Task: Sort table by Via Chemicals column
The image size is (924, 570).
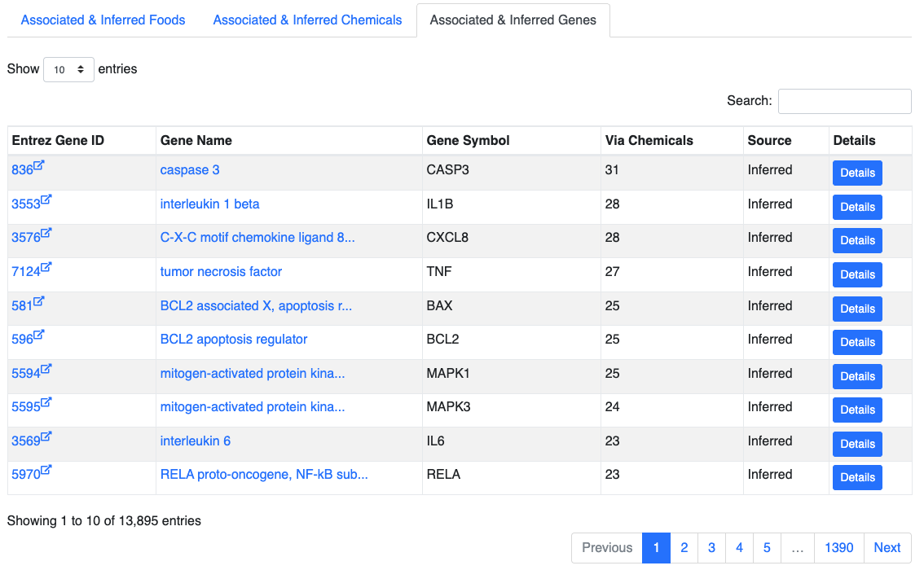Action: tap(649, 141)
